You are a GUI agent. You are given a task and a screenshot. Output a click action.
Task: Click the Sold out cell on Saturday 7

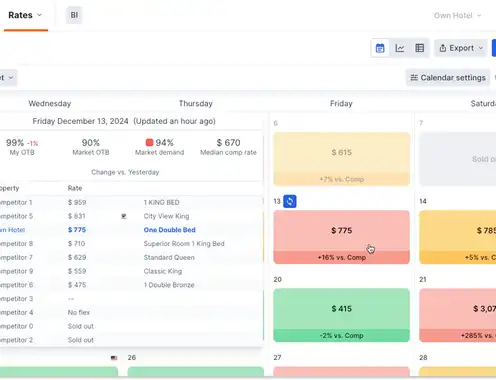coord(457,159)
